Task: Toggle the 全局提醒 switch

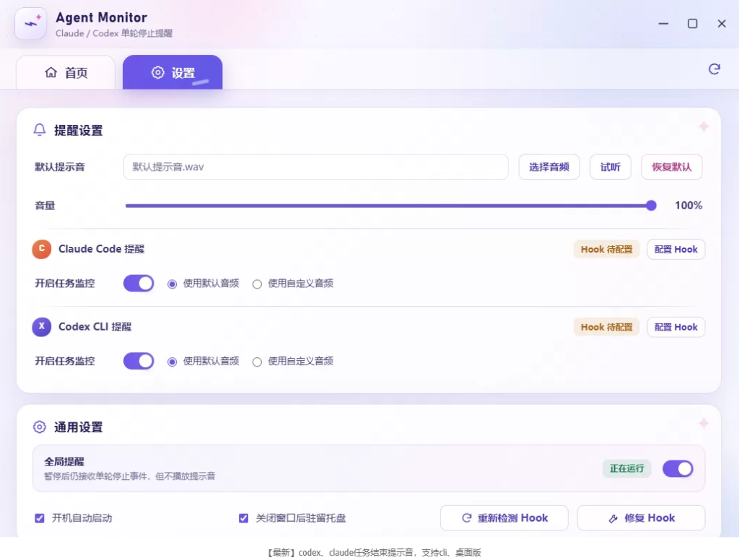Action: tap(678, 468)
